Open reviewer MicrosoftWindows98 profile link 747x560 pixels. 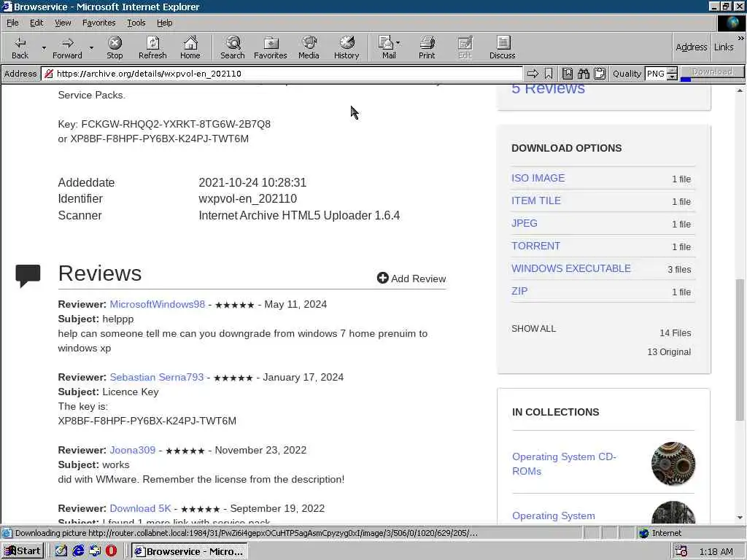pyautogui.click(x=158, y=304)
